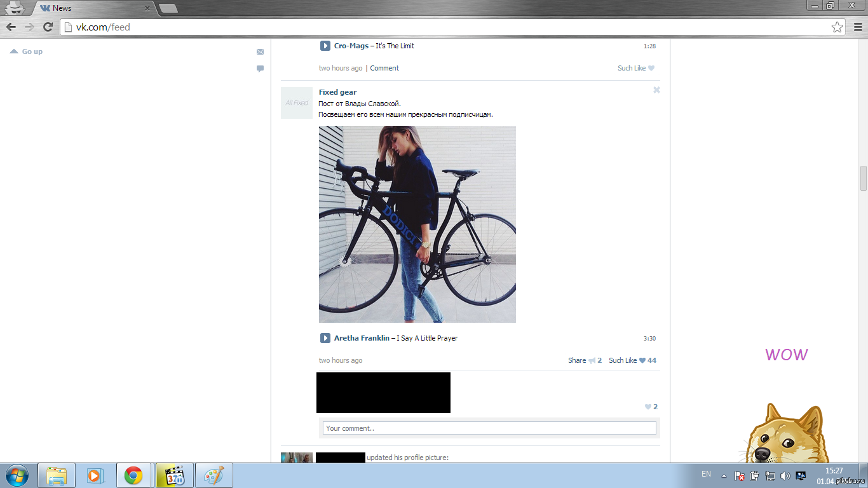
Task: Bookmark this page with star icon
Action: tap(837, 27)
